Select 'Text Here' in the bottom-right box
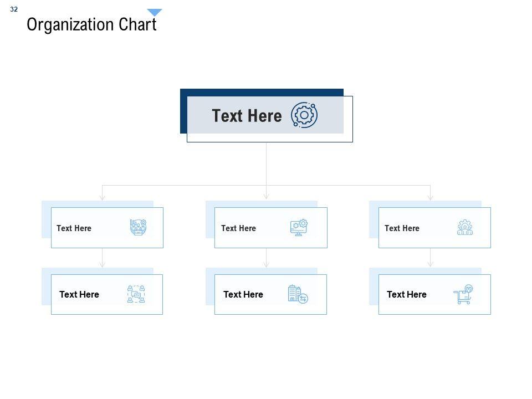532x399 pixels. click(x=407, y=295)
